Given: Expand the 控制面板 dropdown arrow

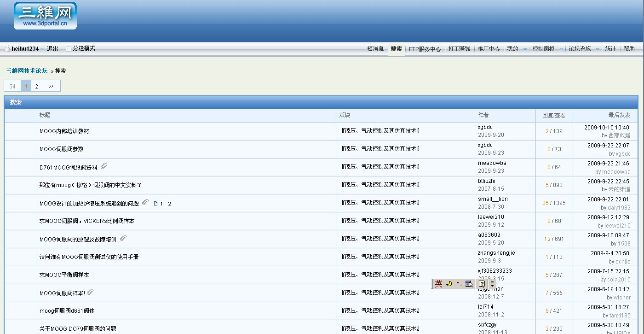Looking at the screenshot, I should (561, 49).
